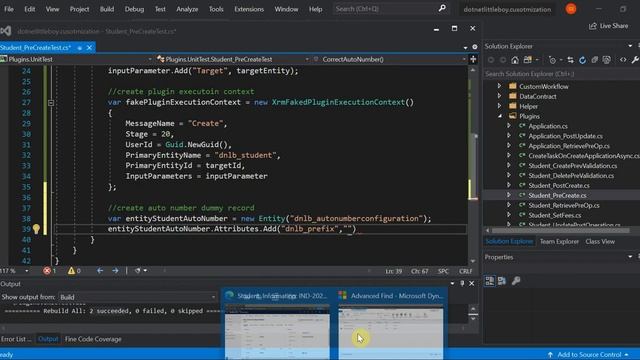
Task: Switch to the Fine Code Coverage tab
Action: [93, 339]
